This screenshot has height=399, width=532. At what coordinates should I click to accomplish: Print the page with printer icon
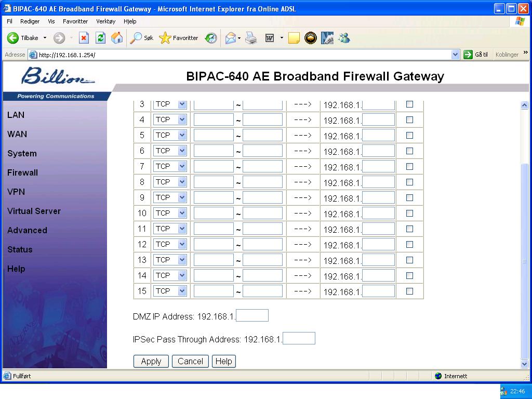click(x=251, y=38)
